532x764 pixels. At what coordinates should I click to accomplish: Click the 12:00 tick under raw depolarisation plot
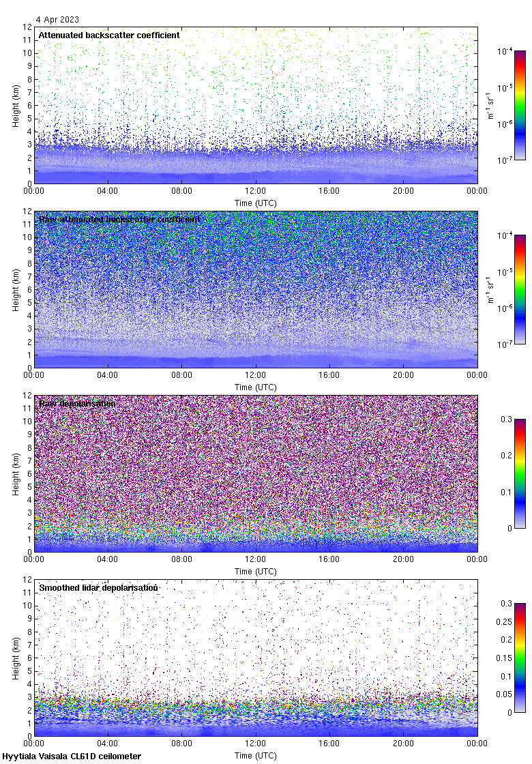255,559
